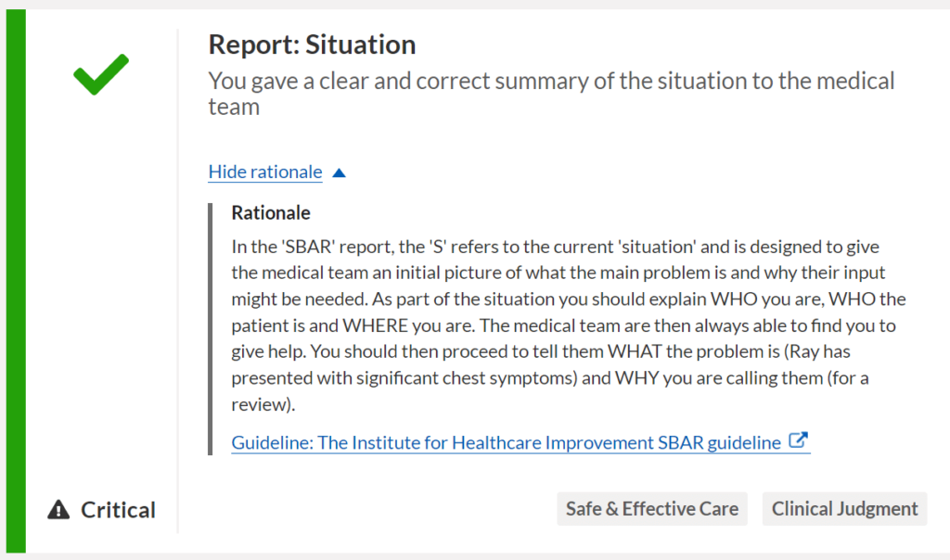This screenshot has height=560, width=950.
Task: Click the grey rationale quote bar
Action: (x=211, y=329)
